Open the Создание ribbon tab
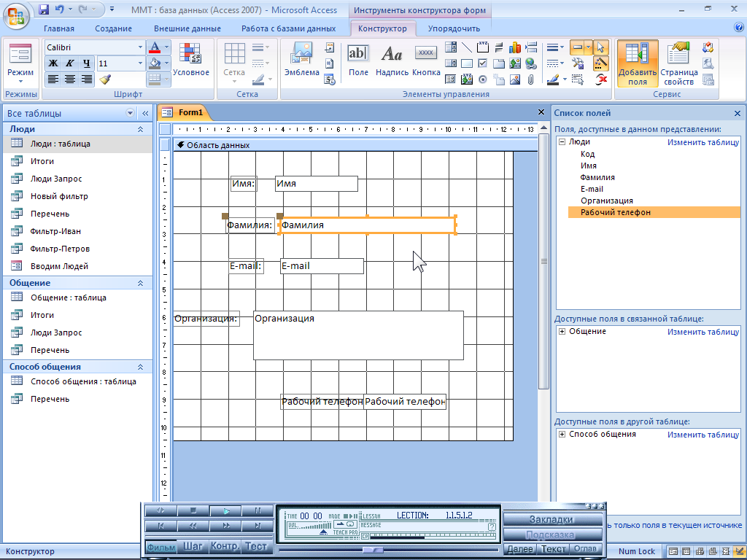 [113, 28]
